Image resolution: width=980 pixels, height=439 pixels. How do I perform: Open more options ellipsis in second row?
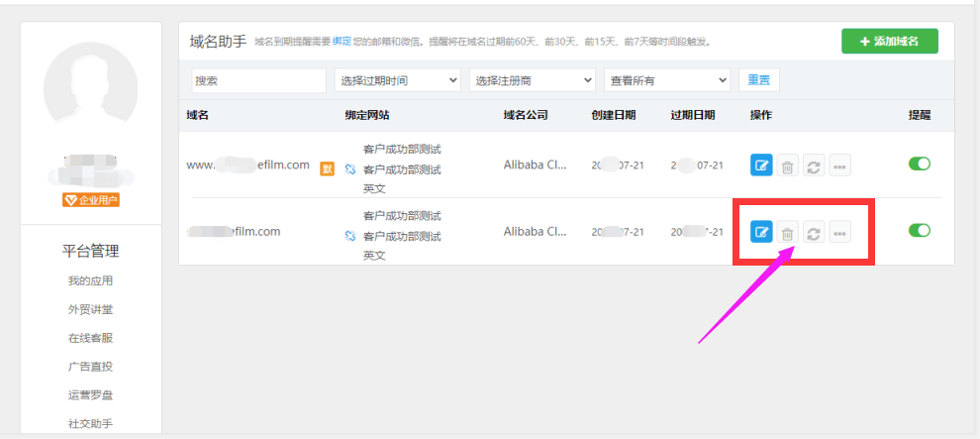tap(839, 233)
